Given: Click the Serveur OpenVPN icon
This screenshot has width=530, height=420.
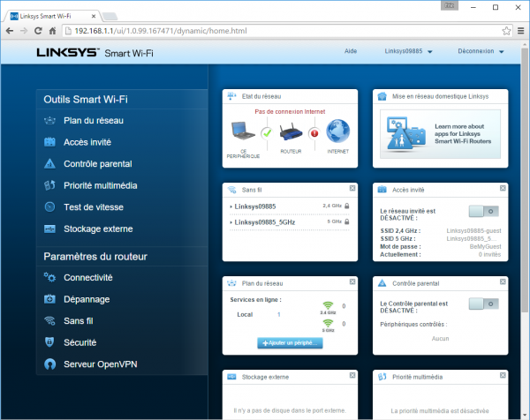Looking at the screenshot, I should [49, 364].
